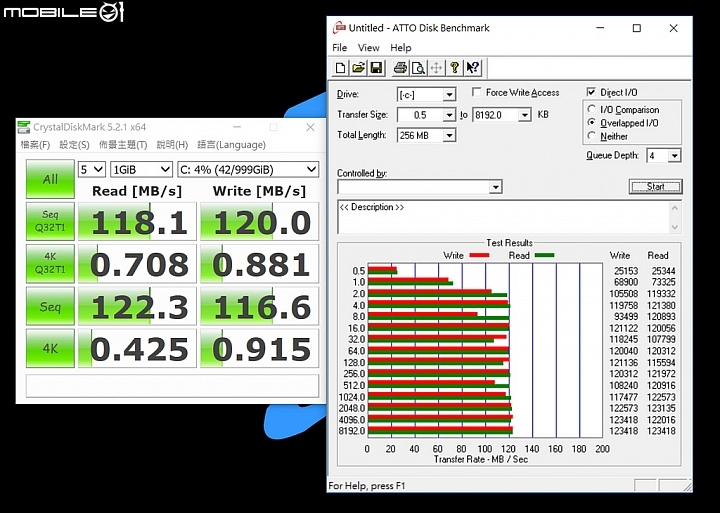
Task: Click the Seq write value 116.6
Action: pos(259,306)
